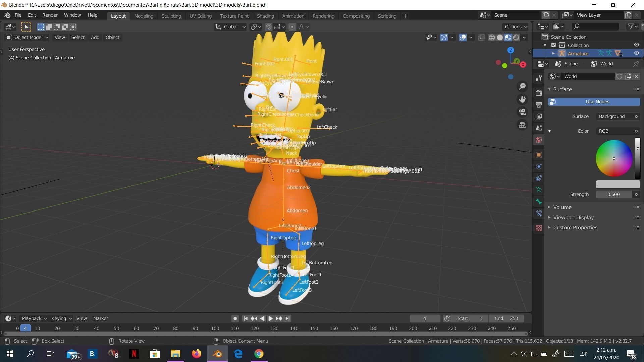644x362 pixels.
Task: Open the Bone Constraints properties tab
Action: tap(539, 213)
